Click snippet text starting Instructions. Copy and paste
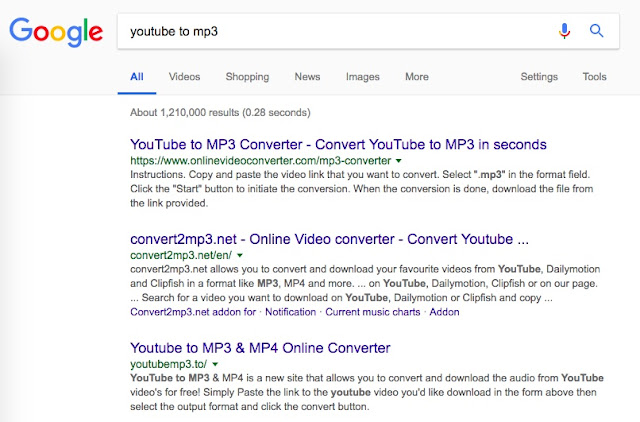This screenshot has width=640, height=422. 362,189
